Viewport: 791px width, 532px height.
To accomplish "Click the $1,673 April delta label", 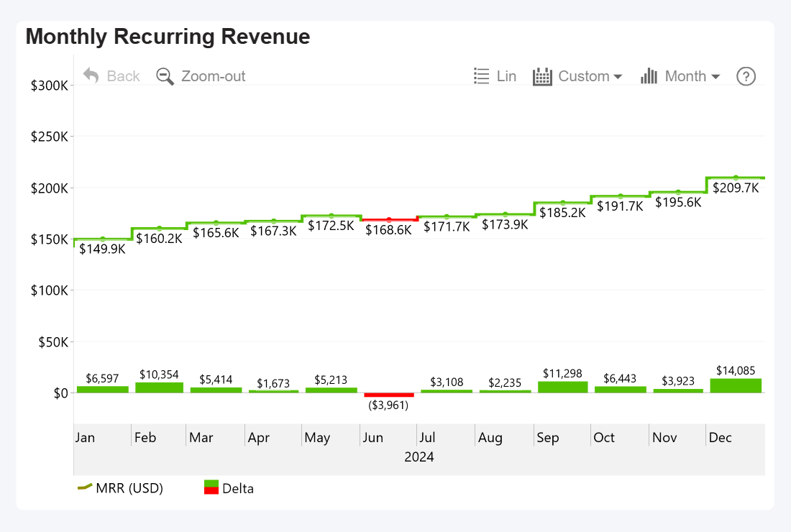I will pos(273,383).
